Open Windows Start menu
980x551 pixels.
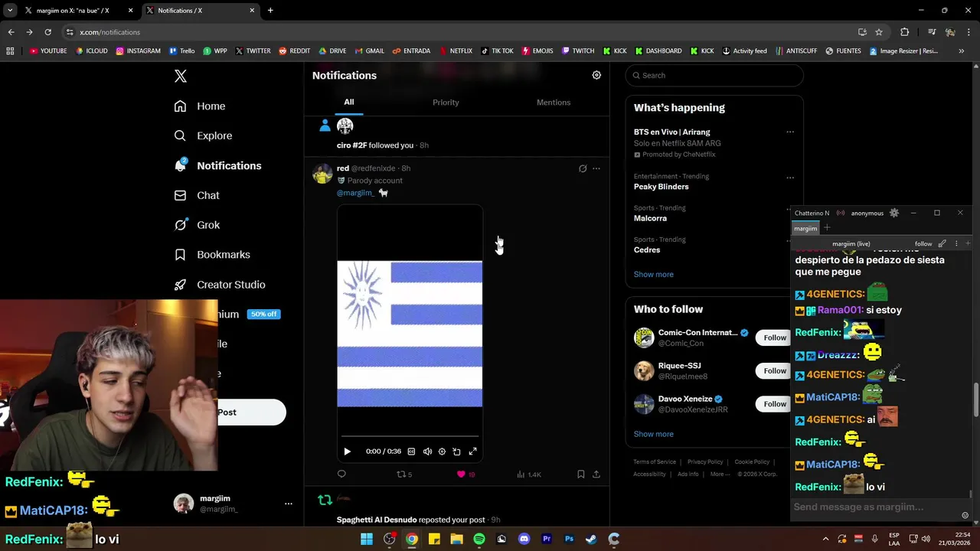pos(367,539)
